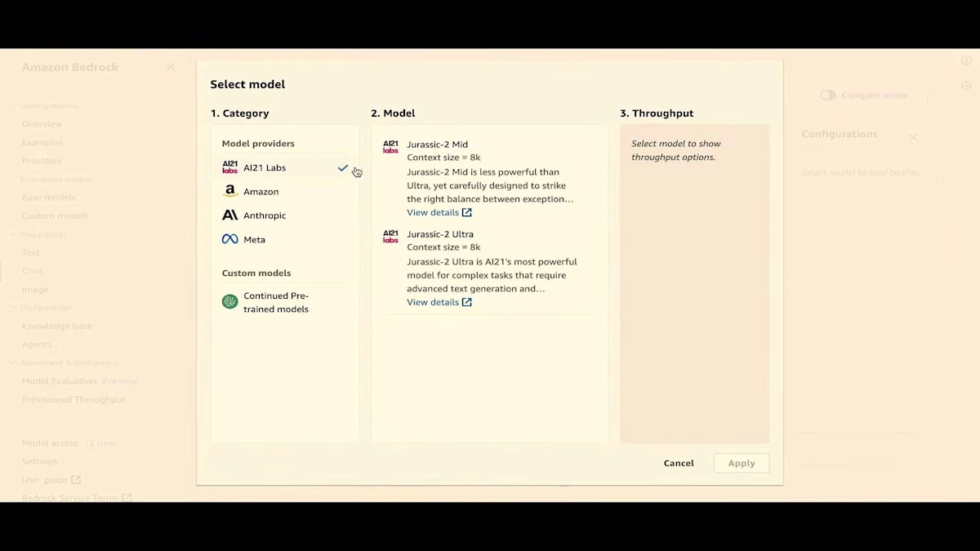Open Knowledge base in sidebar

tap(56, 326)
